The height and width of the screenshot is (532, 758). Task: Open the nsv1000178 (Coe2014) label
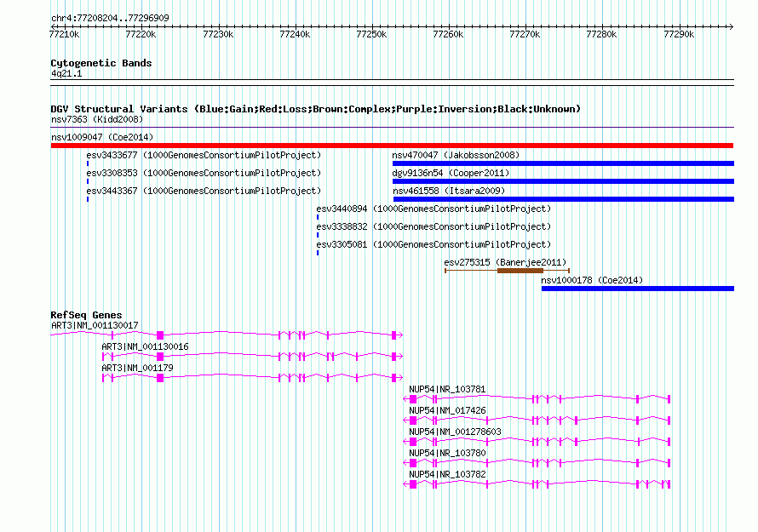click(x=592, y=280)
